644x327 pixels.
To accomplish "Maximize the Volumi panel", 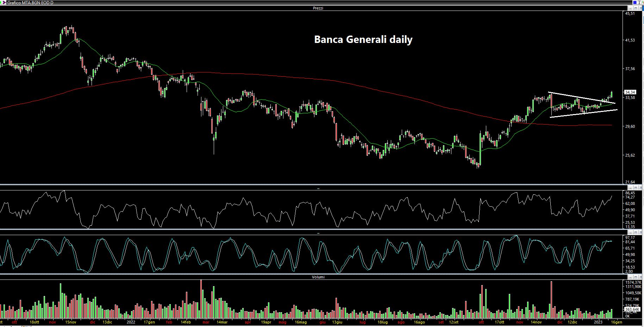I will point(636,277).
